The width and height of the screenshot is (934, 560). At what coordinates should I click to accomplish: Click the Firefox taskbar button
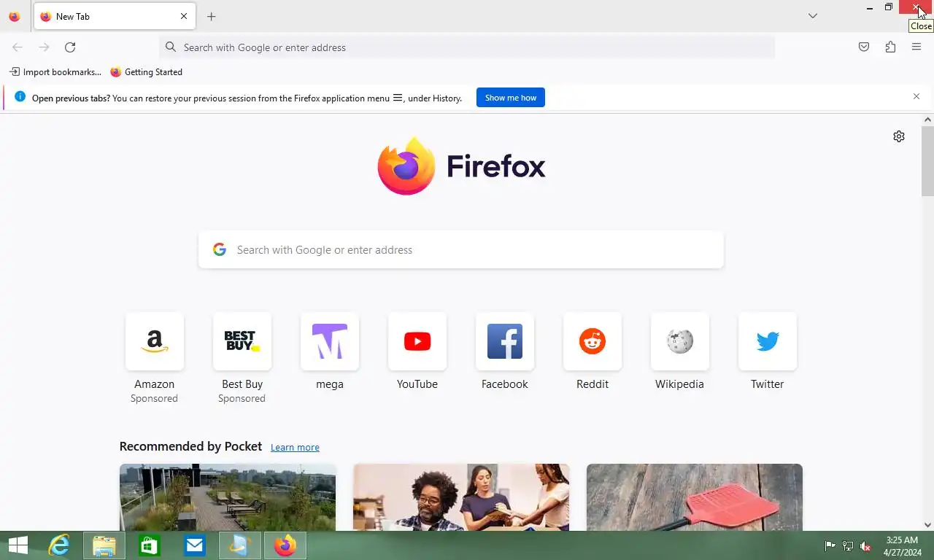pos(285,545)
